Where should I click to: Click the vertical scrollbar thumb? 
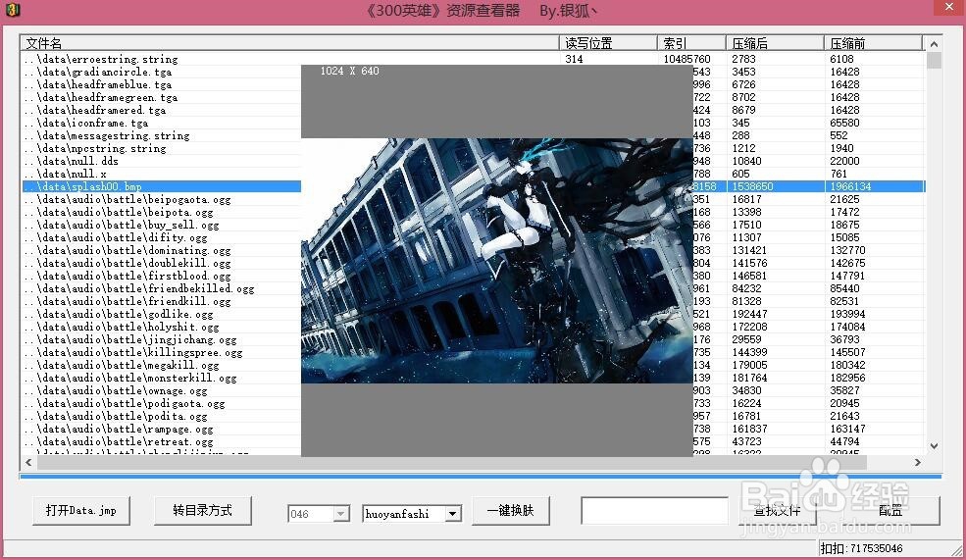click(934, 61)
